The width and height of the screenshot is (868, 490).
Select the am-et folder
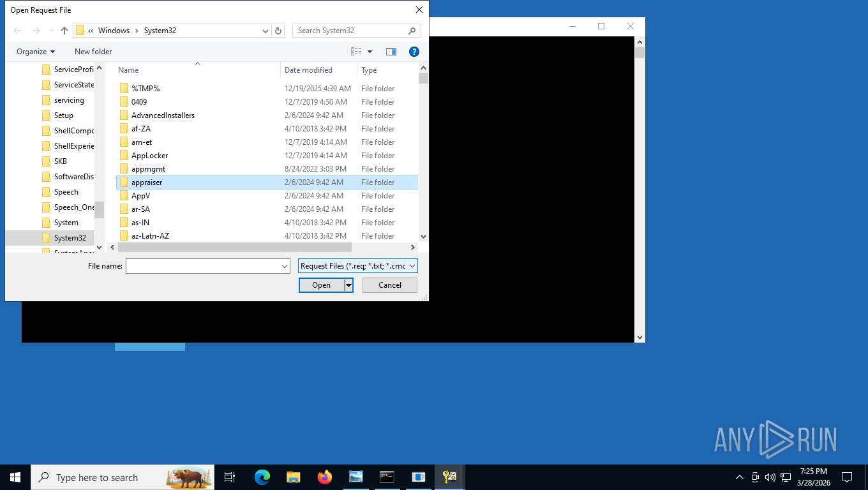(x=267, y=142)
